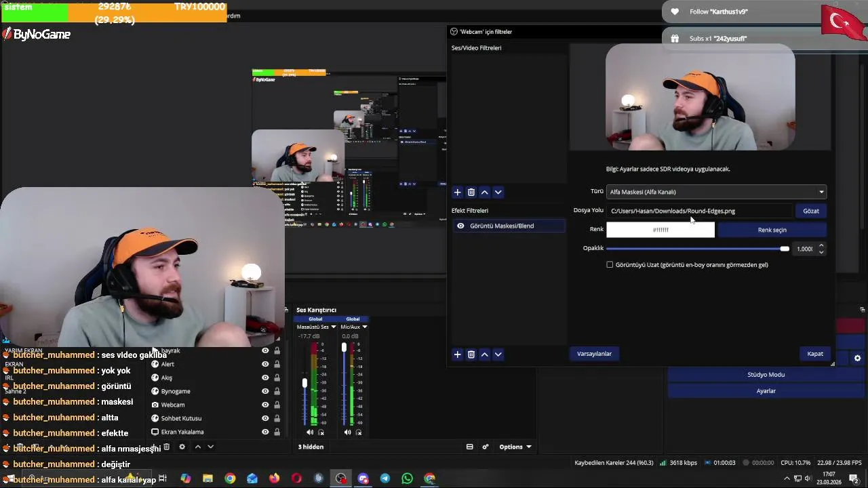The height and width of the screenshot is (488, 868).
Task: Click the opacity value field 1.000
Action: coord(804,249)
